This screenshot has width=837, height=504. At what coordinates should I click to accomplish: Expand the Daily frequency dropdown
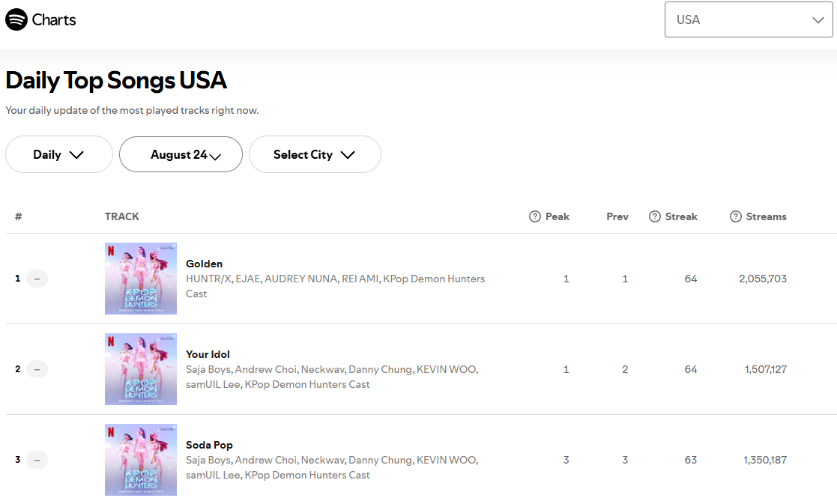[58, 154]
